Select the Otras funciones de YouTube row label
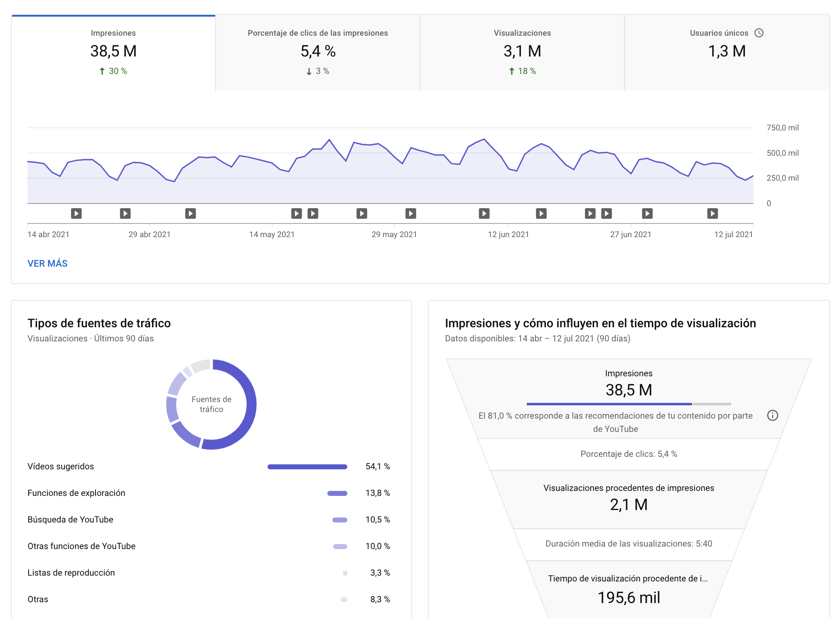840x618 pixels. (81, 546)
